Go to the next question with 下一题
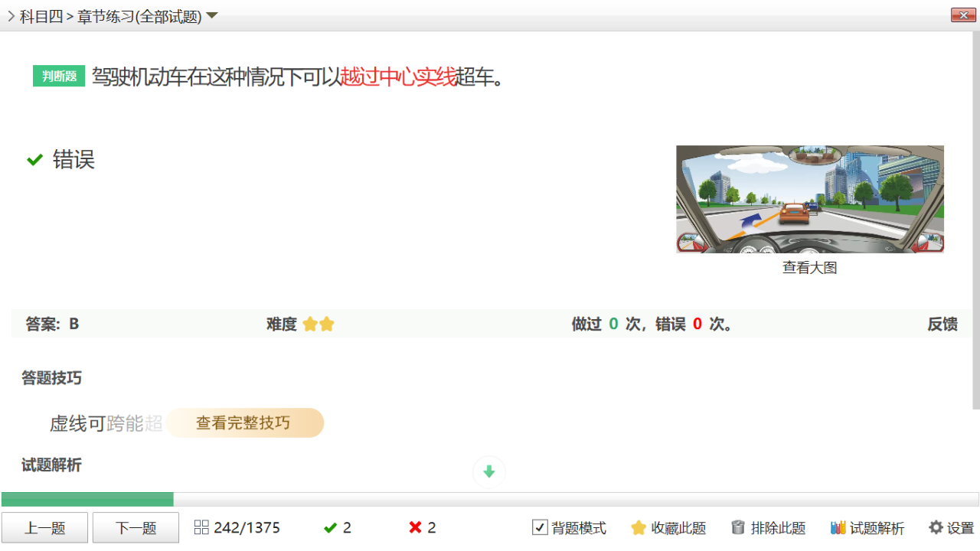This screenshot has width=980, height=551. (135, 527)
